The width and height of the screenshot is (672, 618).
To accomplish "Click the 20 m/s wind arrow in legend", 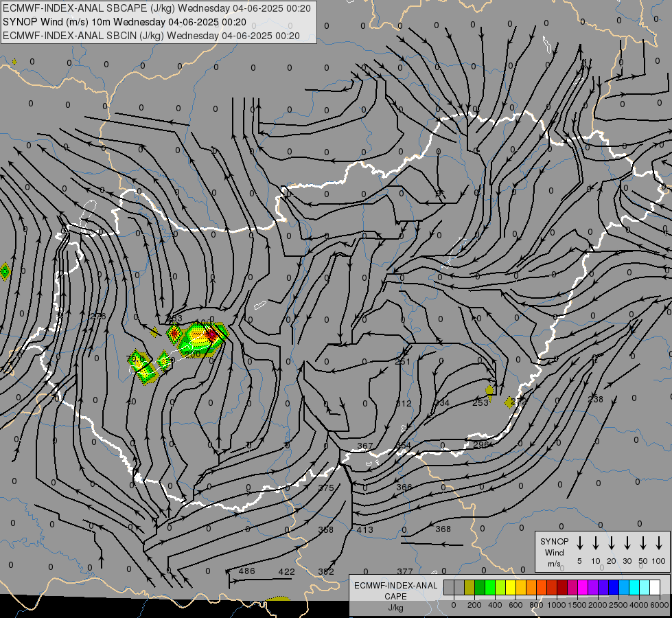I will click(x=611, y=543).
